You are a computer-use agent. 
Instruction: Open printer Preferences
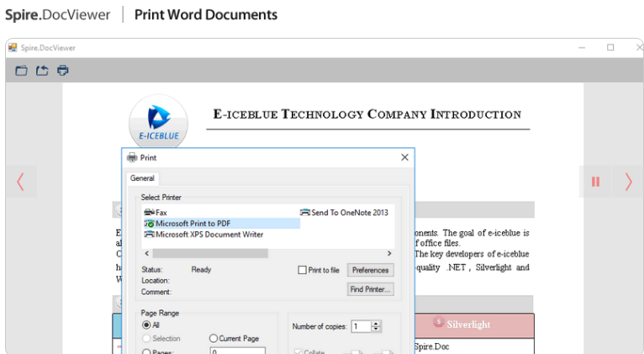coord(370,270)
